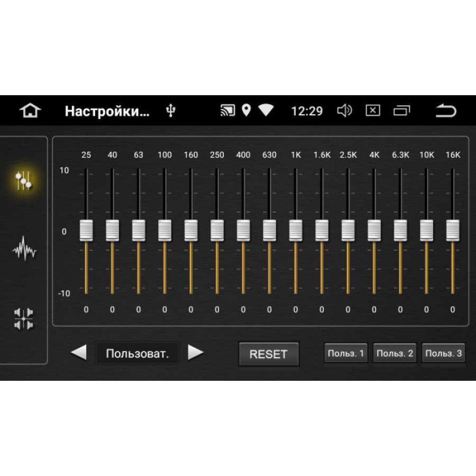
Task: Tap the screen cast icon
Action: coord(228,110)
